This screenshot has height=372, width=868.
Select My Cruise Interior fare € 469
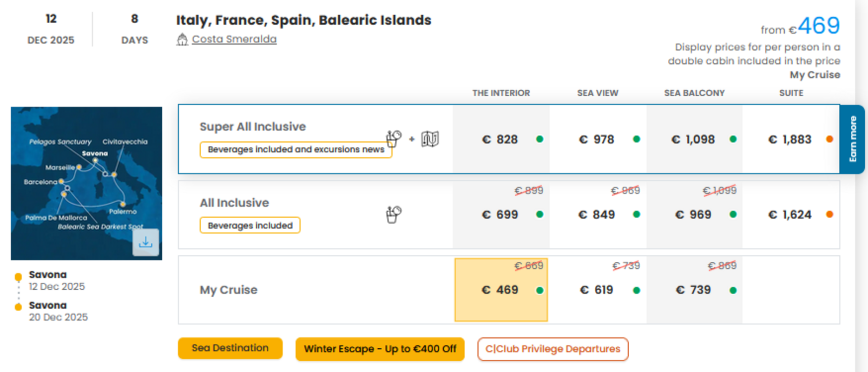click(x=501, y=290)
